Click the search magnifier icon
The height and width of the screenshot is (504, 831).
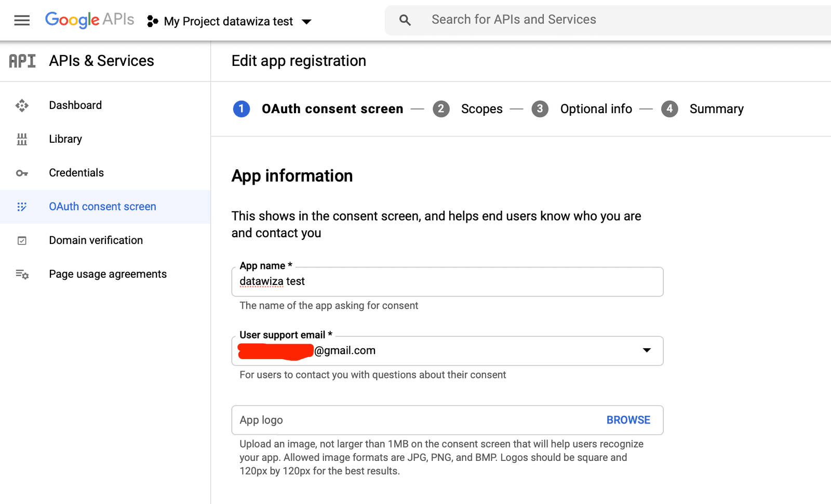click(405, 20)
